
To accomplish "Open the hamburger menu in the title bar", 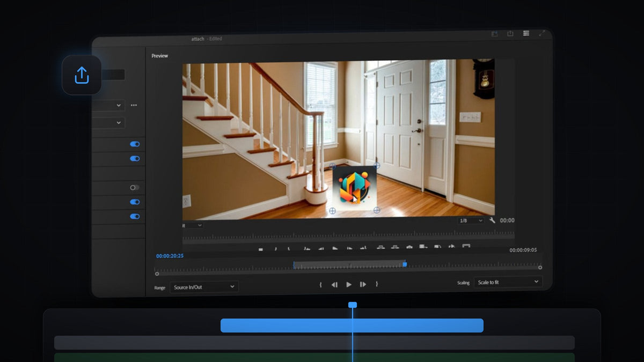I will 526,33.
